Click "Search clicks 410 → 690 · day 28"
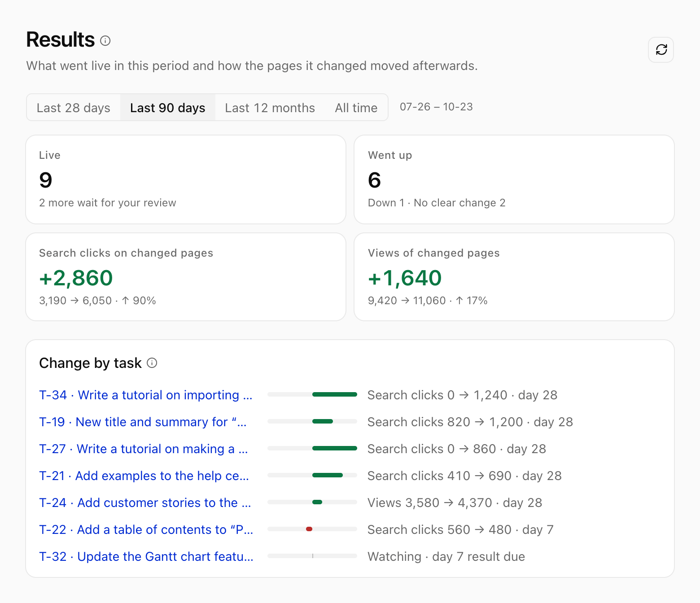The width and height of the screenshot is (700, 603). coord(465,476)
